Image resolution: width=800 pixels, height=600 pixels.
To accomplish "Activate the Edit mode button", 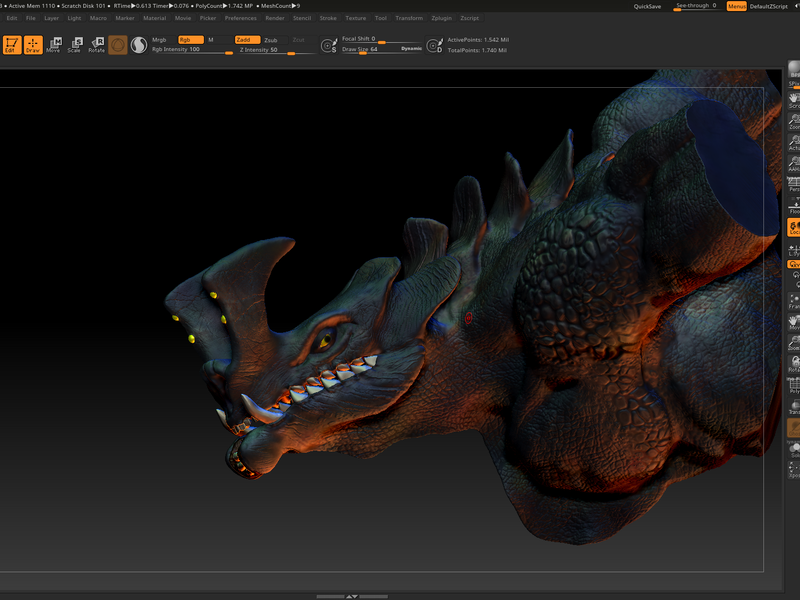I will (x=12, y=44).
